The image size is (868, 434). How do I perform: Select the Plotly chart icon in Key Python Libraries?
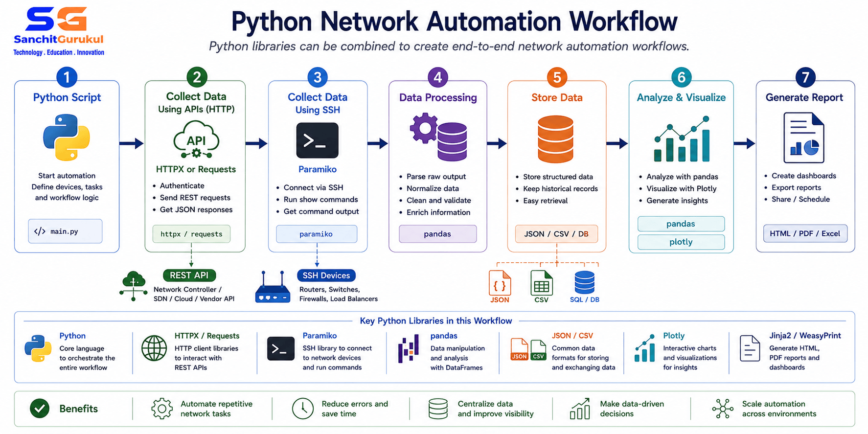click(x=645, y=348)
